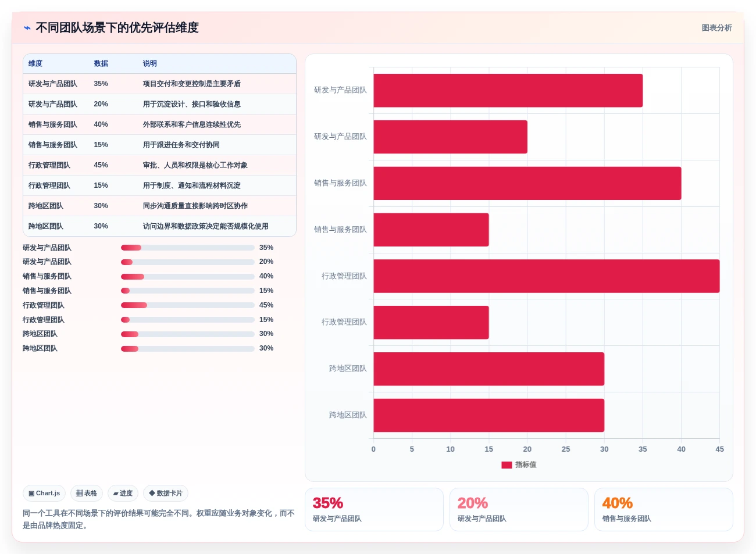This screenshot has width=756, height=554.
Task: Click the 20% value in the table
Action: click(101, 104)
